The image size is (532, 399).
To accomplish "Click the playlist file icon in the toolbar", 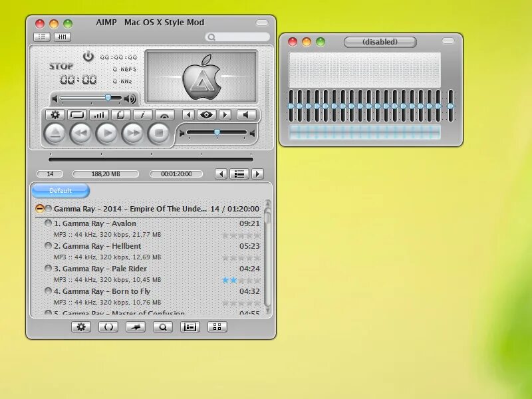I will point(121,114).
